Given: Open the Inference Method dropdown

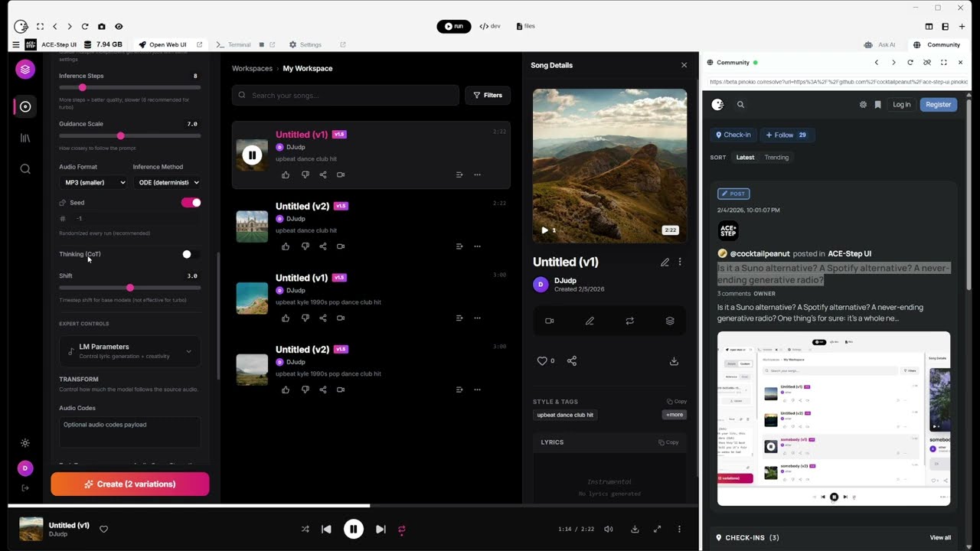Looking at the screenshot, I should [168, 182].
